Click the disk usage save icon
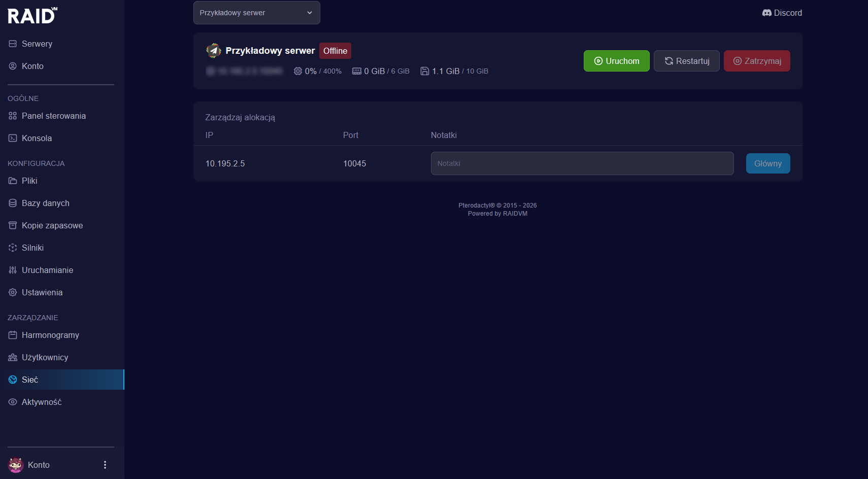 [x=425, y=71]
